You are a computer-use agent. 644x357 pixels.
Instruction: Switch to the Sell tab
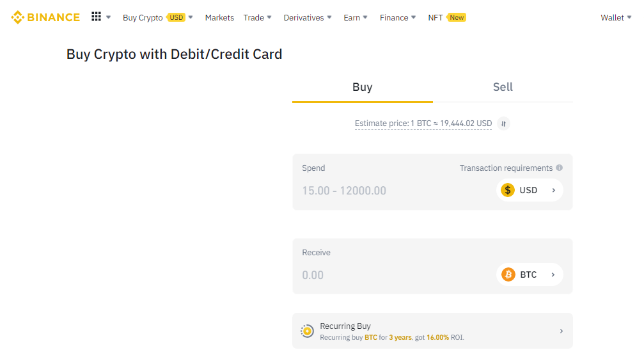pyautogui.click(x=503, y=87)
